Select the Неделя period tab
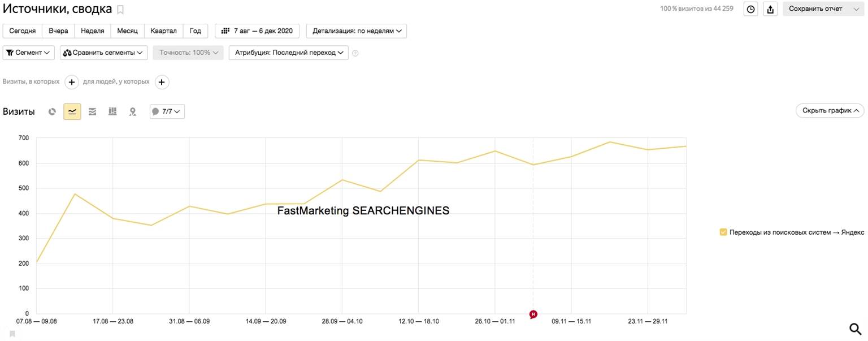Viewport: 868px width, 341px height. coord(92,31)
